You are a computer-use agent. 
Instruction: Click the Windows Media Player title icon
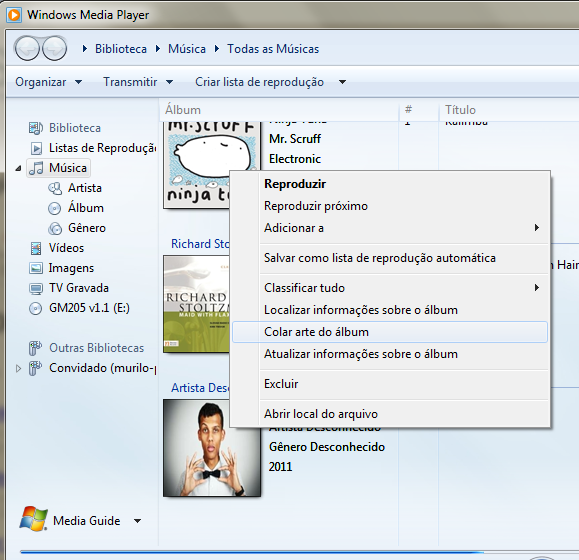coord(14,15)
